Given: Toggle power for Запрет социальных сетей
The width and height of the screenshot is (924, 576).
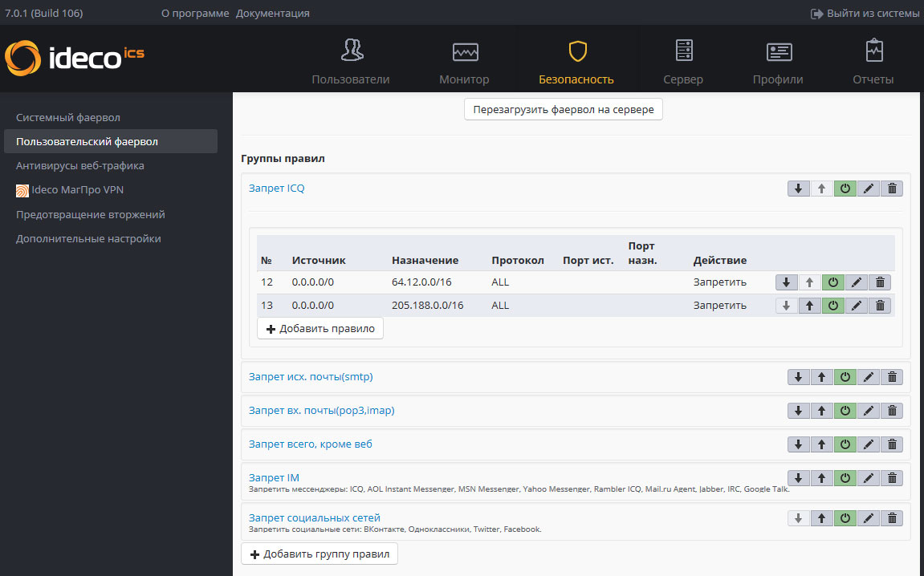Looking at the screenshot, I should click(x=845, y=518).
